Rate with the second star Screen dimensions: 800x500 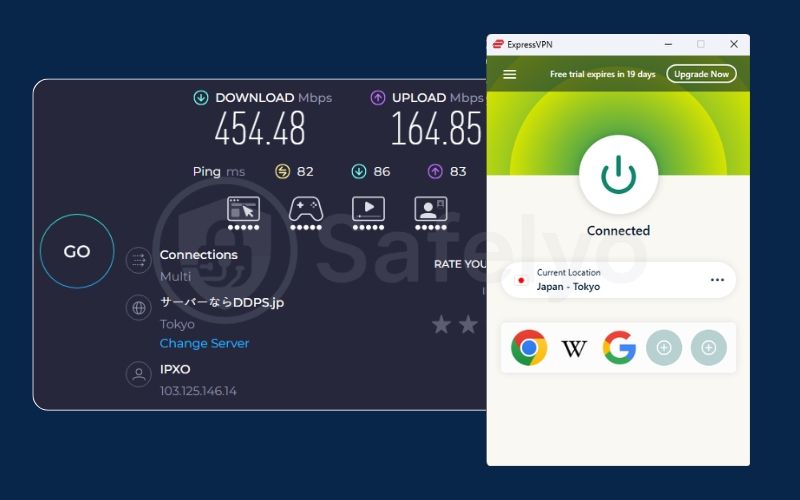(468, 324)
